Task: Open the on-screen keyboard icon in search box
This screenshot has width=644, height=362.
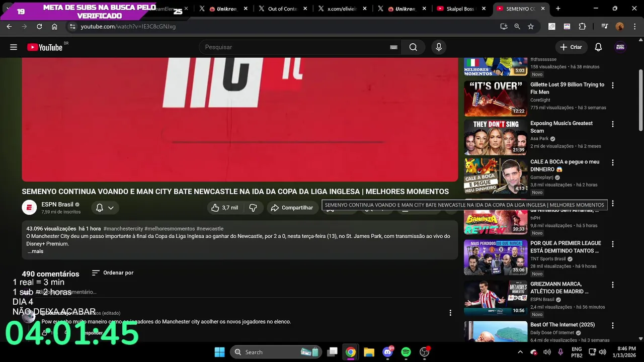Action: (393, 47)
